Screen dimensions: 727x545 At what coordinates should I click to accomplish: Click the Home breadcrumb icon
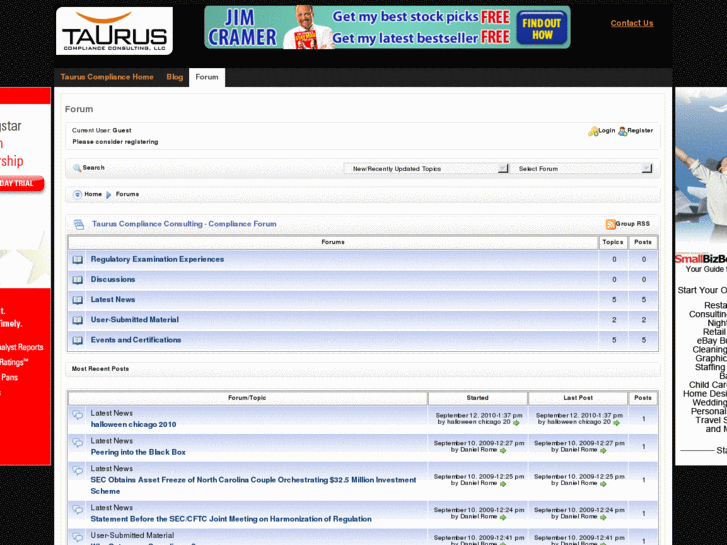[77, 194]
